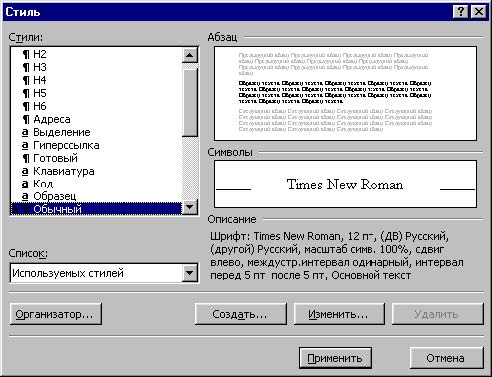Select the H3 style in list
Viewport: 492px width, 377px height.
[x=97, y=67]
